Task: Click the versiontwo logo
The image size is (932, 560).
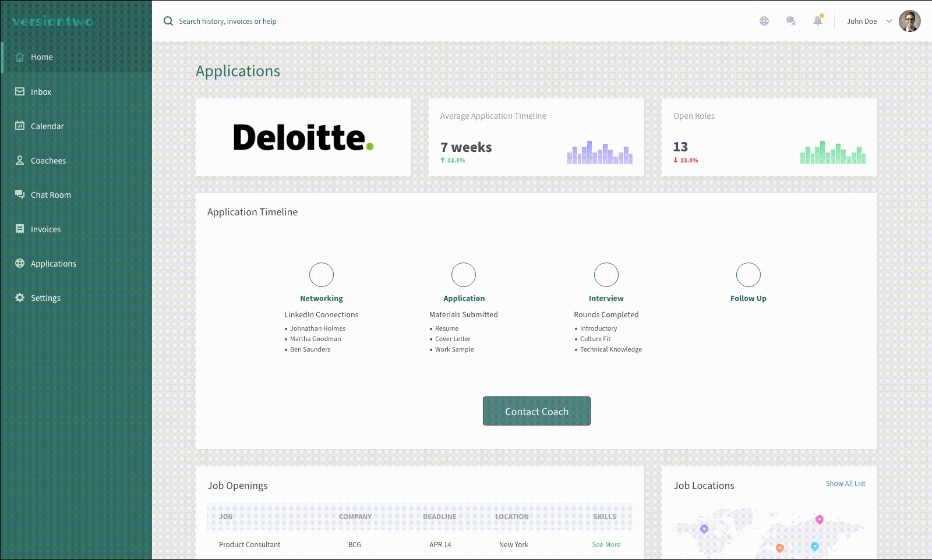Action: pos(53,22)
